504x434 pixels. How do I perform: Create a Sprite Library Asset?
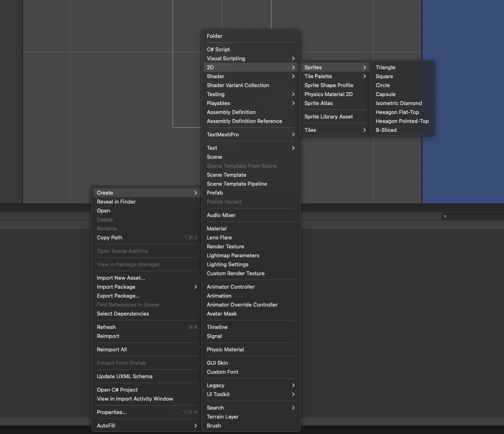(335, 116)
